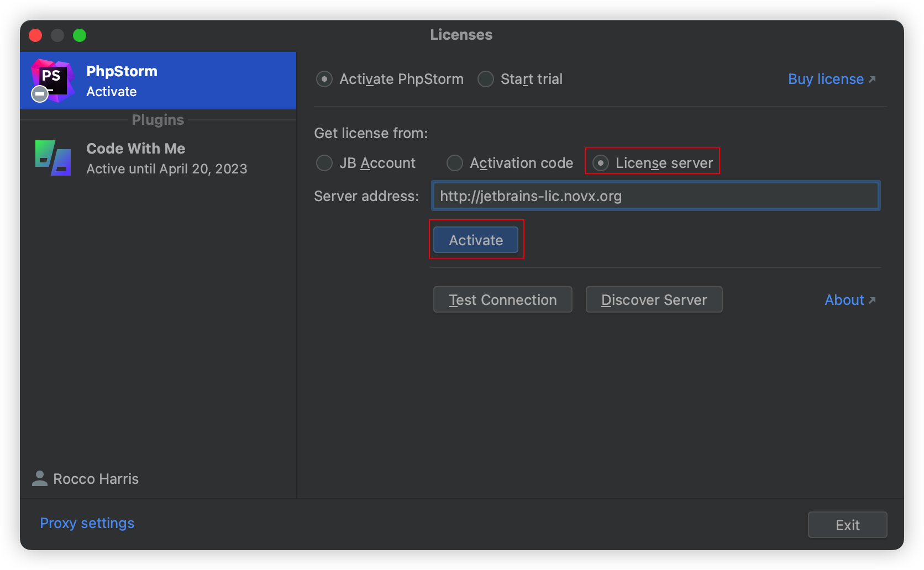Select the Activate PhpStorm radio option
Screen dimensions: 924x570
click(x=324, y=80)
